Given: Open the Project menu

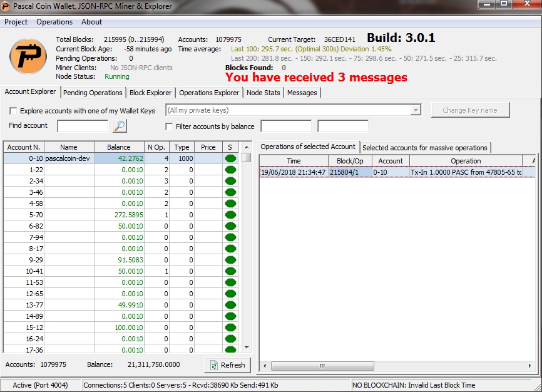Looking at the screenshot, I should [16, 22].
